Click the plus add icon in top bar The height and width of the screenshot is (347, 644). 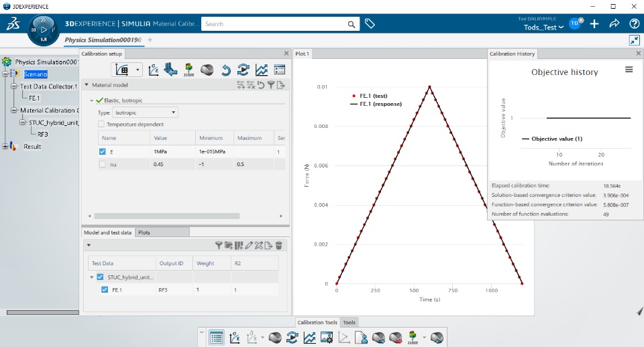click(x=594, y=24)
